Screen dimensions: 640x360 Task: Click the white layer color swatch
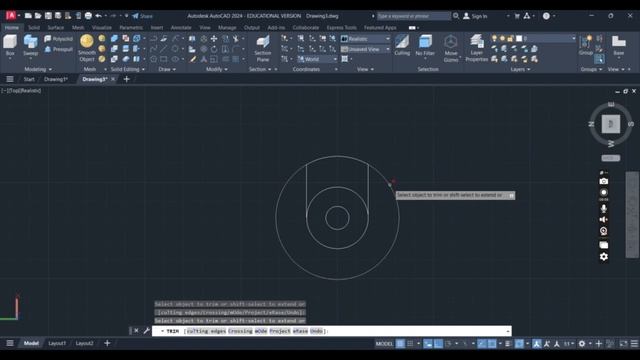(x=519, y=38)
